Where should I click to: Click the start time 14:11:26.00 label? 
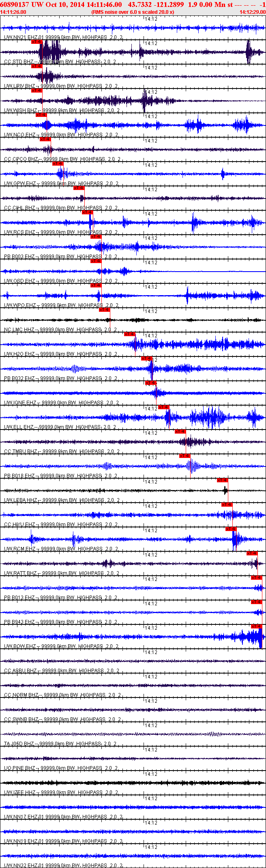click(13, 12)
